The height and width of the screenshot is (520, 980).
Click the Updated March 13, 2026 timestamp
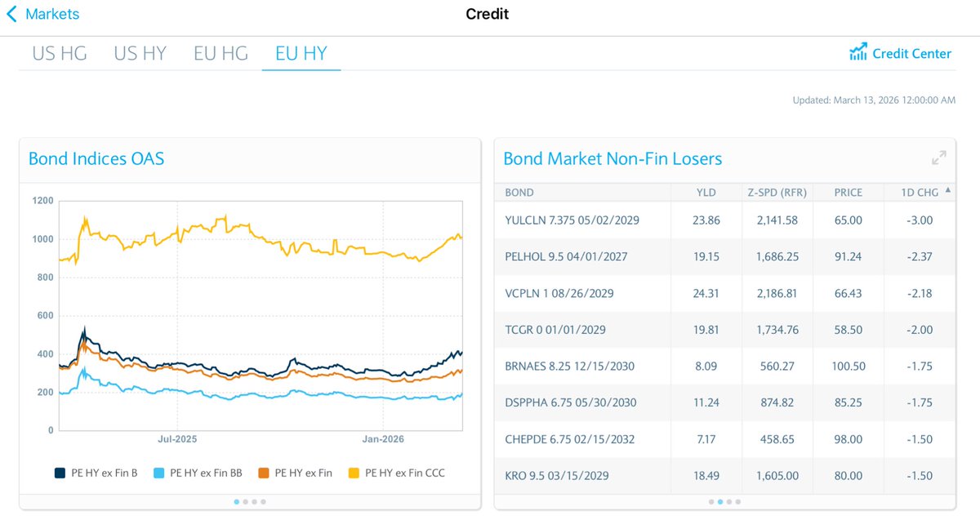point(874,100)
